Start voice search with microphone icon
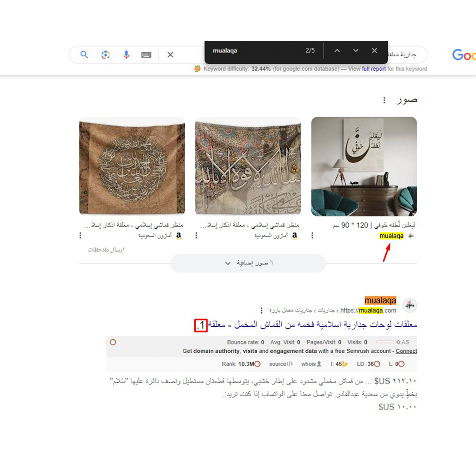The width and height of the screenshot is (476, 476). point(126,55)
